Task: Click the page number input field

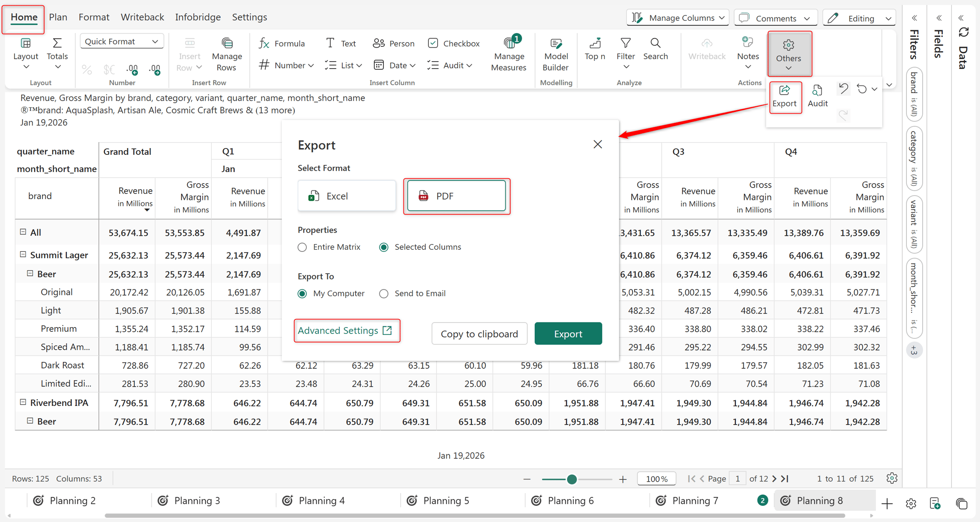Action: pyautogui.click(x=738, y=479)
